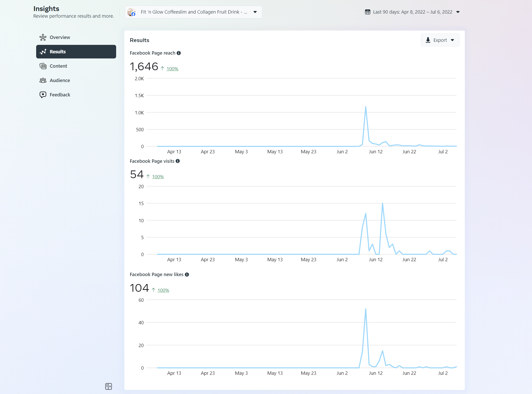Click the calendar icon near date range
This screenshot has width=532, height=394.
(368, 12)
